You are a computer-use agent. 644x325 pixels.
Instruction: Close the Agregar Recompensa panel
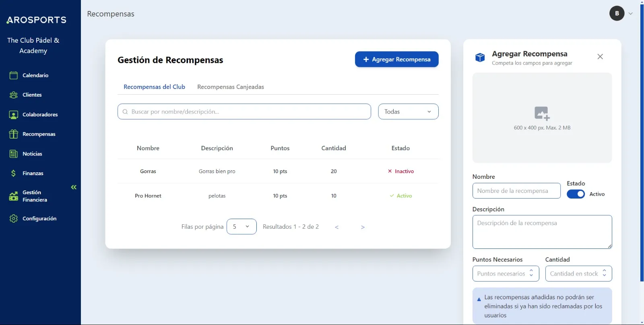600,57
